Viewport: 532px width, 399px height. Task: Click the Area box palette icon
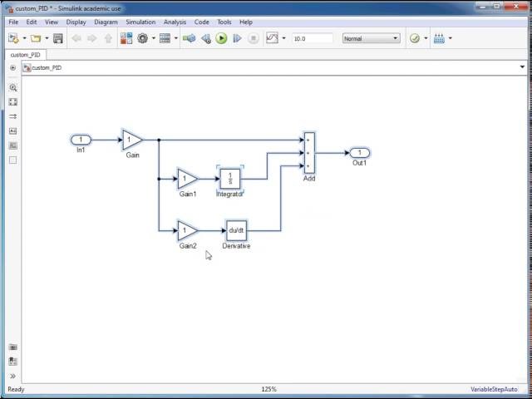13,160
